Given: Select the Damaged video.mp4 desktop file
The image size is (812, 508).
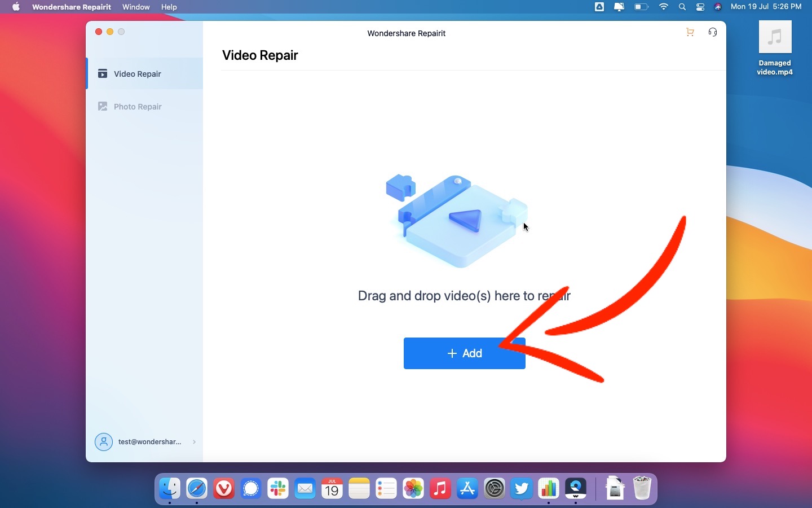Looking at the screenshot, I should pyautogui.click(x=775, y=48).
